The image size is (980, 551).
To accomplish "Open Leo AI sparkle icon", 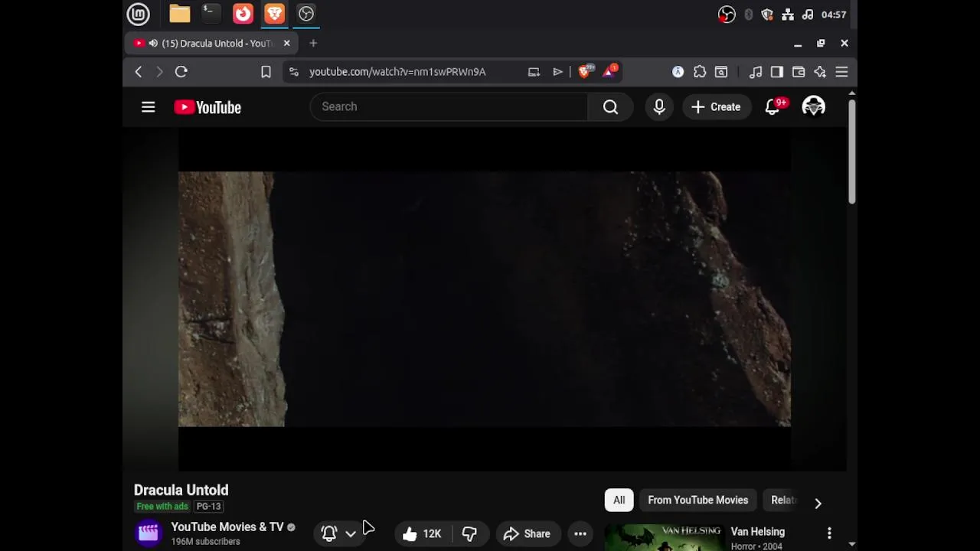I will (x=820, y=72).
